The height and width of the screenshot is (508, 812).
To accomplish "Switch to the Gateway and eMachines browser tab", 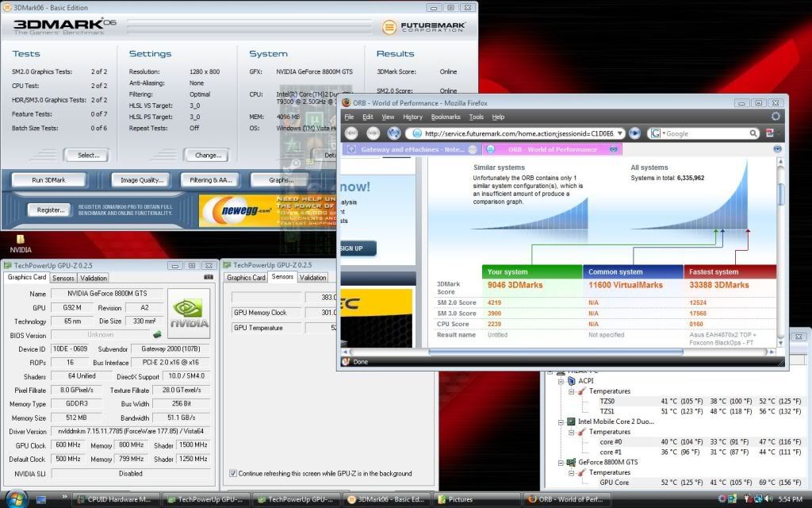I will tap(412, 149).
